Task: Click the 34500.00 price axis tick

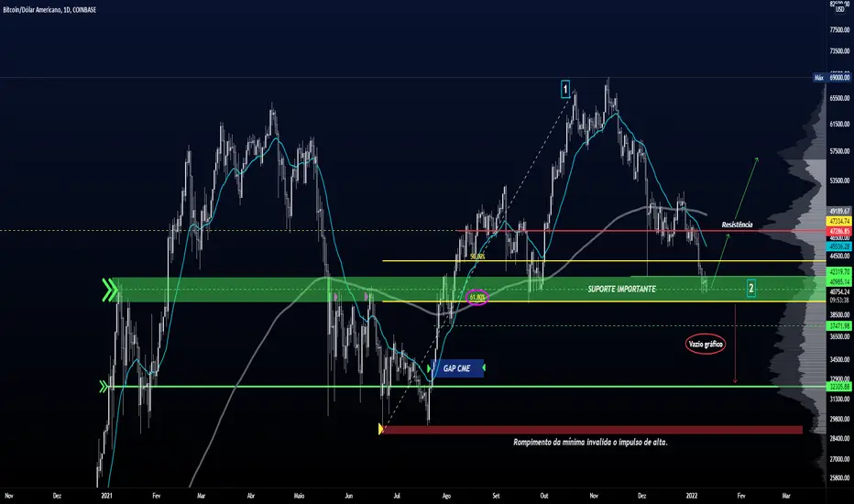Action: (x=839, y=359)
